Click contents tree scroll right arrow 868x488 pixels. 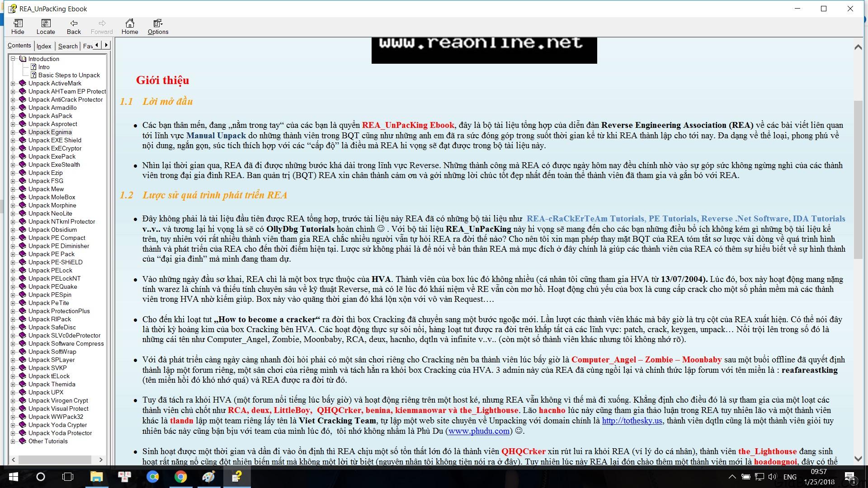(101, 460)
